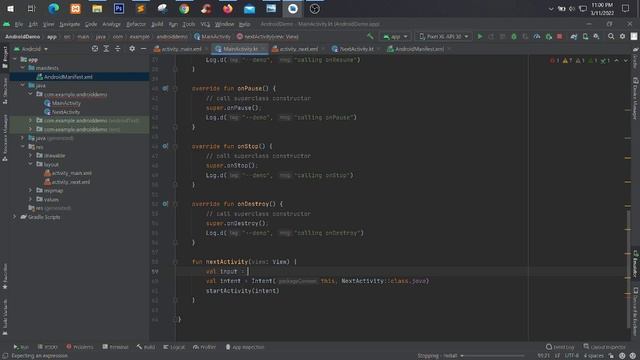The image size is (640, 360).
Task: Open the Refactor menu
Action: (x=136, y=24)
